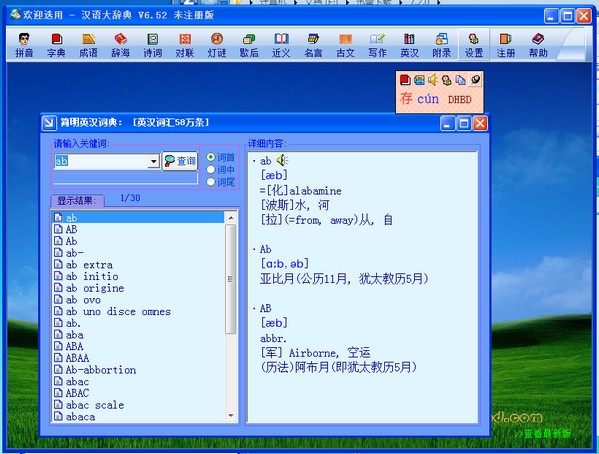Open the 英汉 English-Chinese dictionary
This screenshot has width=599, height=454.
pyautogui.click(x=410, y=45)
